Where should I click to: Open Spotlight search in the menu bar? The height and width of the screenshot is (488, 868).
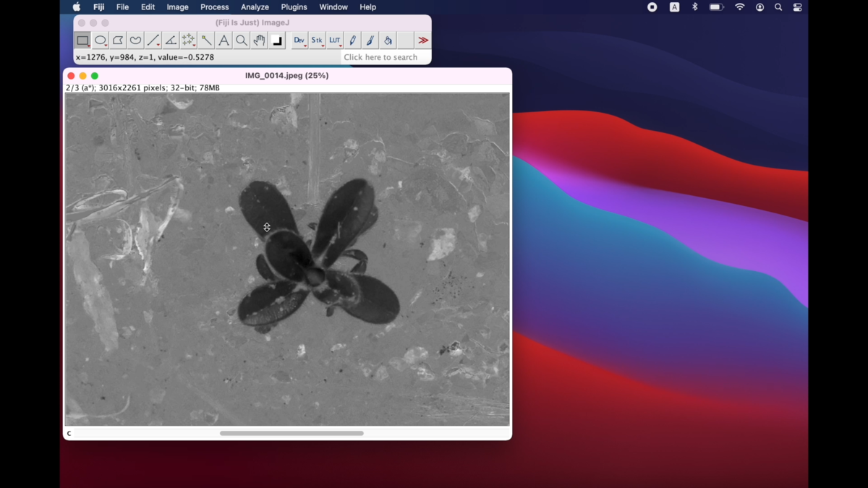click(x=778, y=7)
